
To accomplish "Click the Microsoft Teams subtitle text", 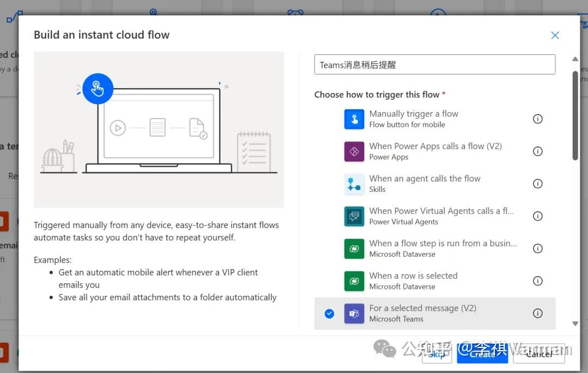I will (396, 319).
